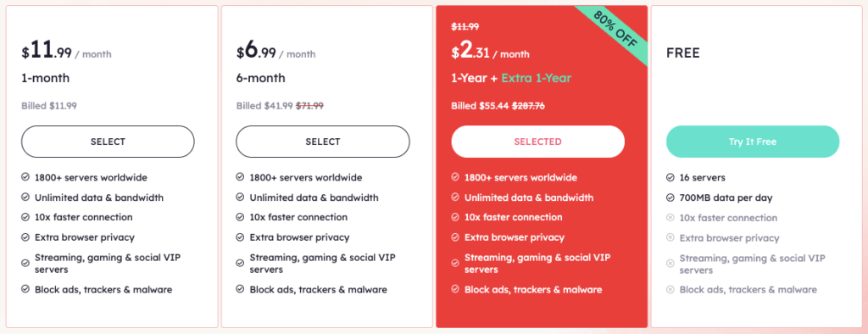Viewport: 868px width, 334px height.
Task: Click the Extra 1-Year green text
Action: pos(537,78)
